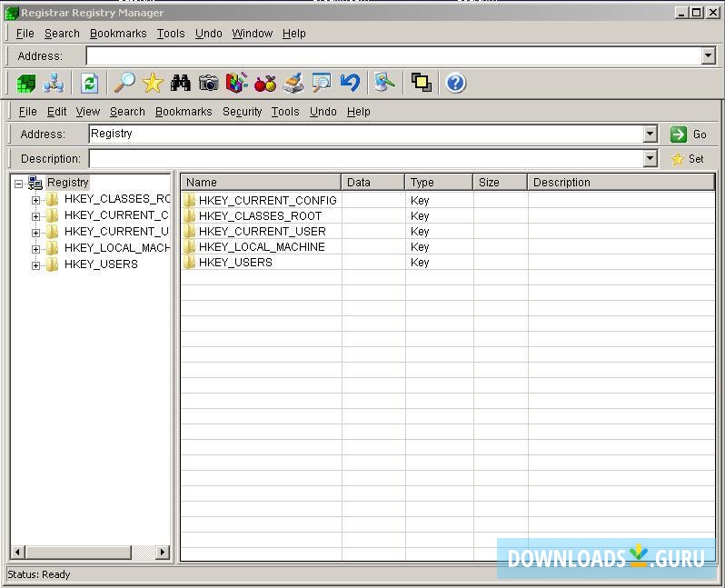This screenshot has width=725, height=588.
Task: Click the green refresh page icon
Action: (x=89, y=84)
